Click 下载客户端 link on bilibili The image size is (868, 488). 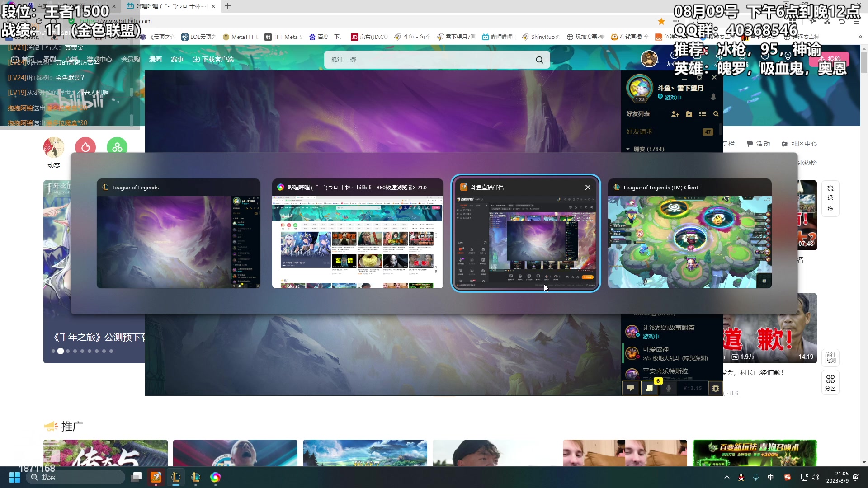[213, 59]
